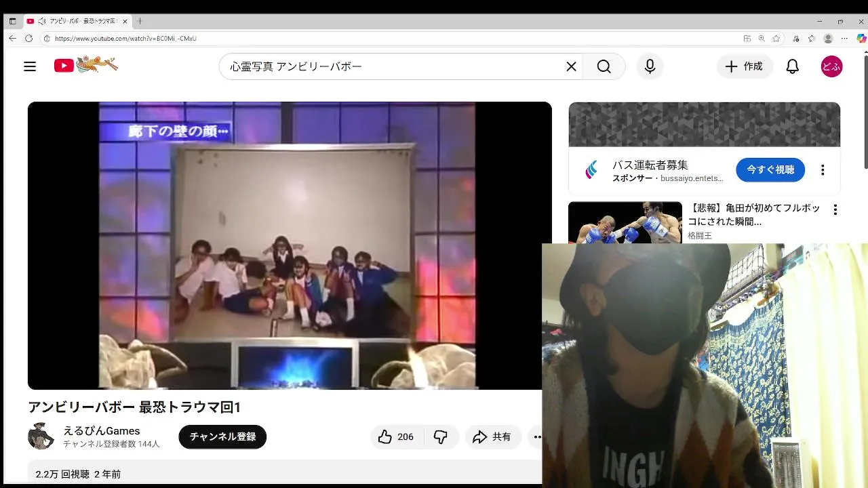Open えるぴんGames channel avatar
This screenshot has width=868, height=488.
(41, 436)
